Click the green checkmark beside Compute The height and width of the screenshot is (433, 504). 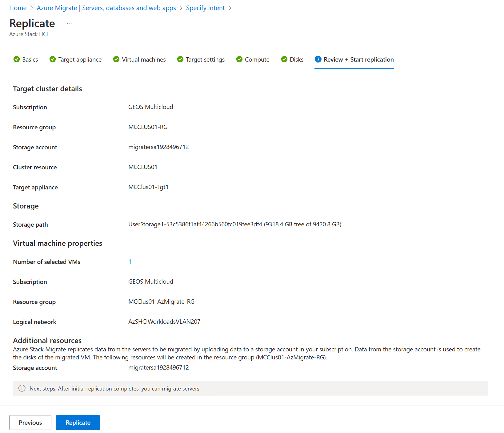[239, 59]
